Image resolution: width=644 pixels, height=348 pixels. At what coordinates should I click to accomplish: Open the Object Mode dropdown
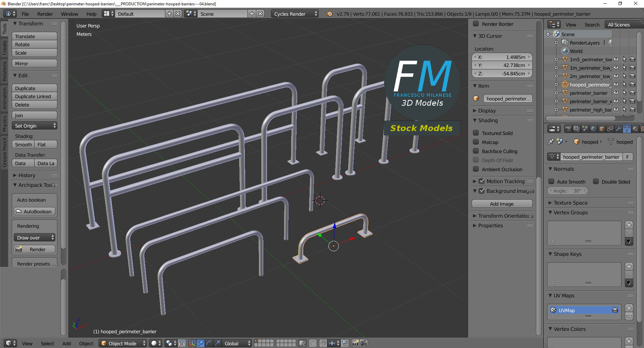click(x=123, y=343)
